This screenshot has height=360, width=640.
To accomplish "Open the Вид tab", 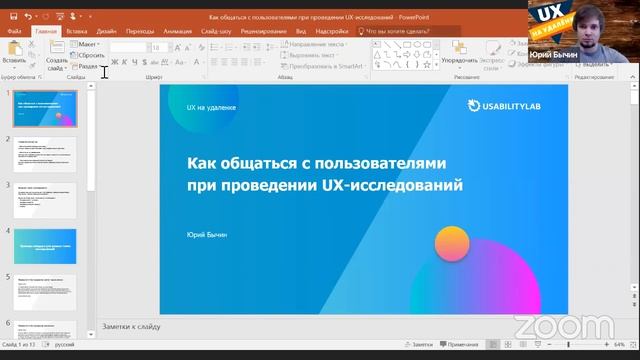I will [301, 31].
